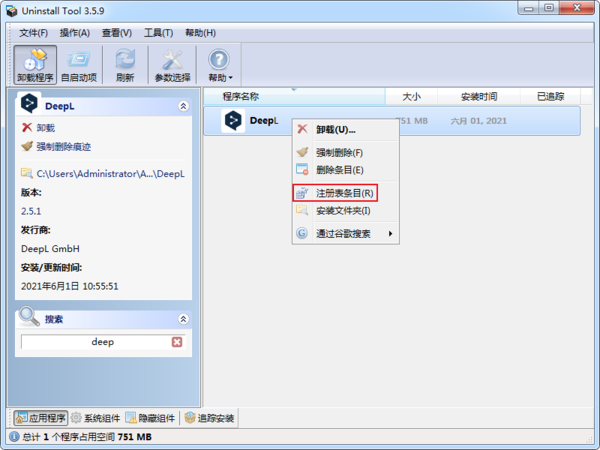Select 注册表条目(R) from context menu
This screenshot has width=600, height=450.
click(x=344, y=192)
